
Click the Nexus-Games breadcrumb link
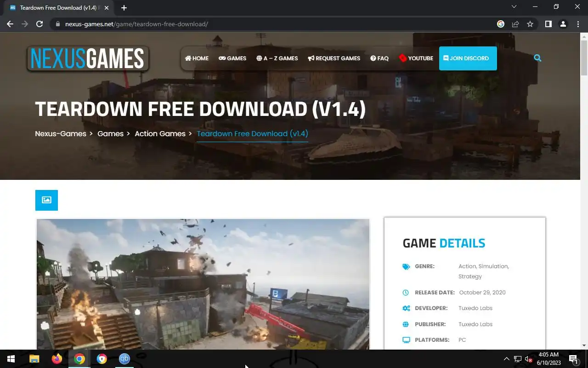point(61,133)
